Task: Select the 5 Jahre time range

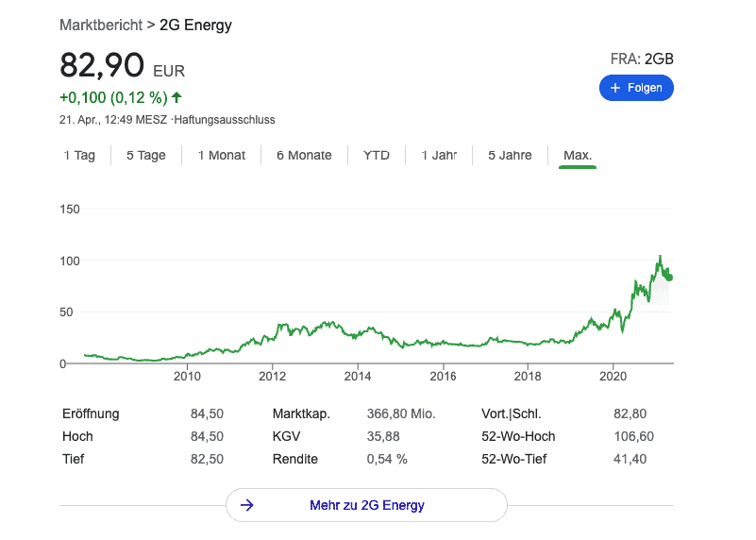Action: [510, 156]
